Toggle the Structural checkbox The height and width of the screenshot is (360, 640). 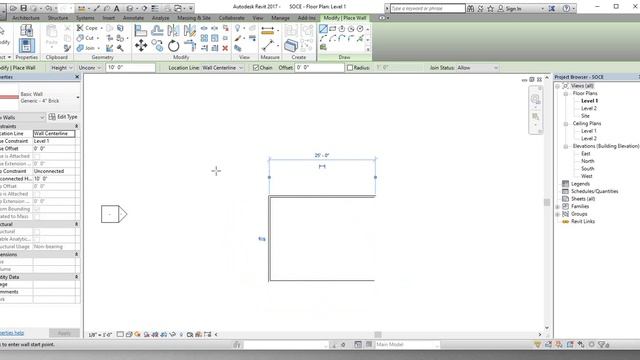[x=36, y=231]
